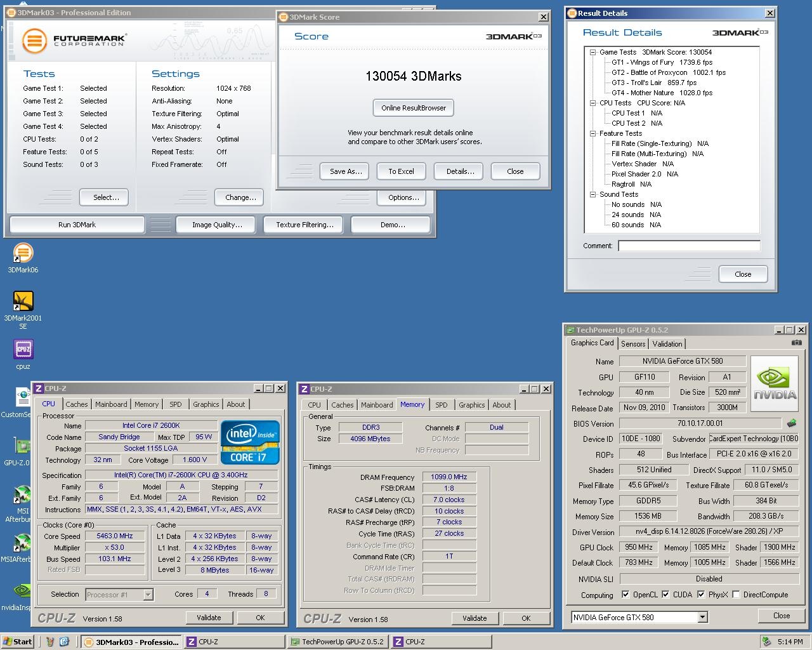Open the 3DMark06 desktop shortcut
Image resolution: width=812 pixels, height=650 pixels.
click(23, 253)
